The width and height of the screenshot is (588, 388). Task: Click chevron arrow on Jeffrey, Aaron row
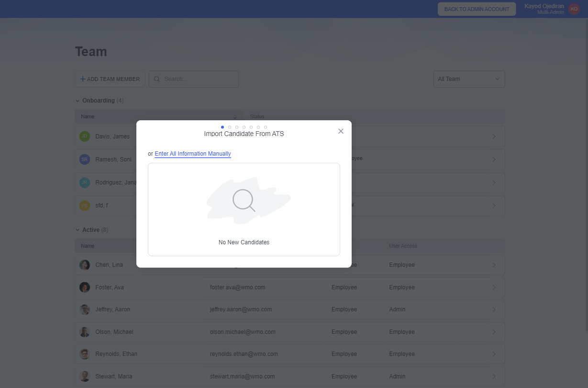[494, 309]
